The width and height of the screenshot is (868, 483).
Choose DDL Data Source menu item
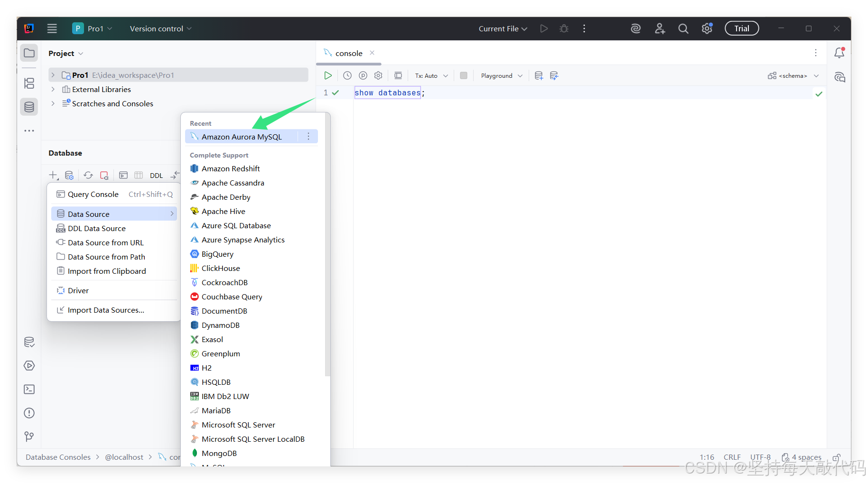pos(114,228)
